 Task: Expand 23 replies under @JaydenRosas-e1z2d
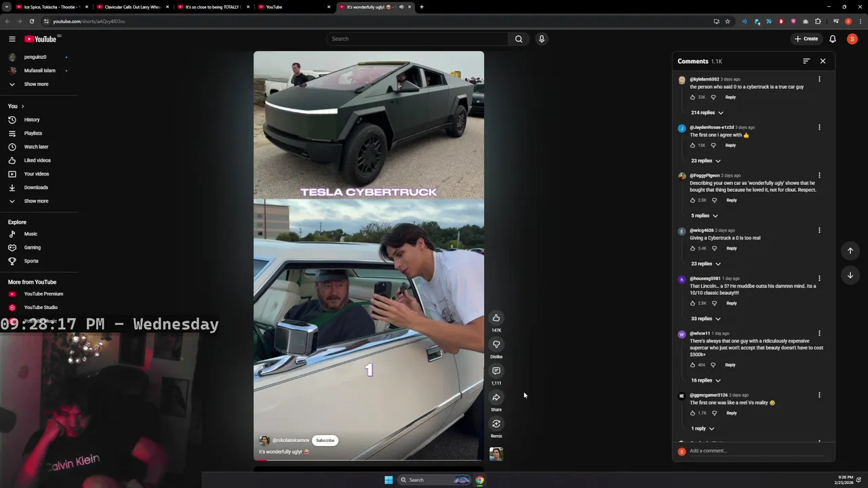click(x=705, y=161)
